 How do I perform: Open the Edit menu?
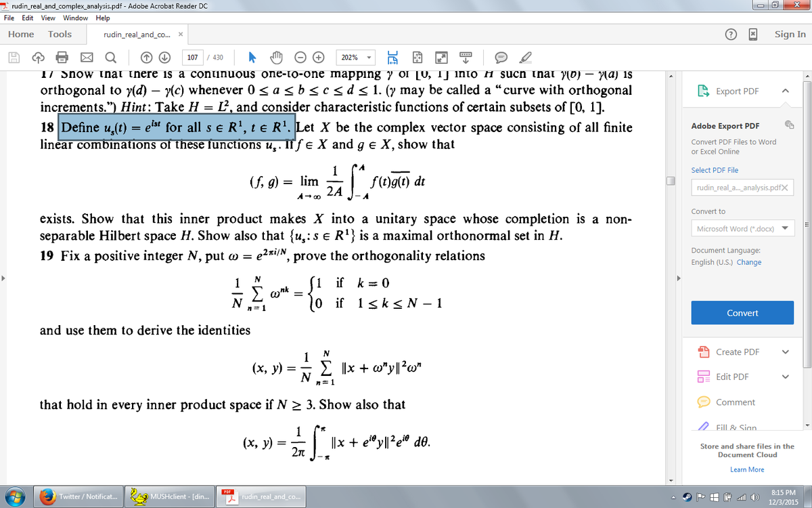tap(28, 18)
